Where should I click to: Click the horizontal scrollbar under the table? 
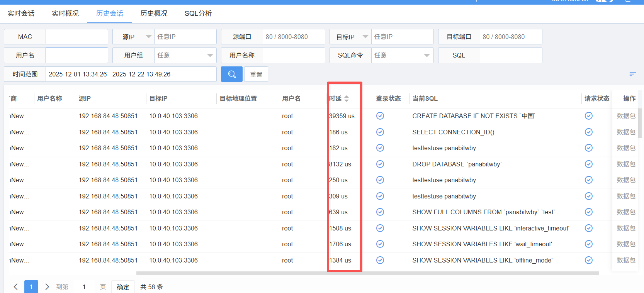(x=367, y=273)
